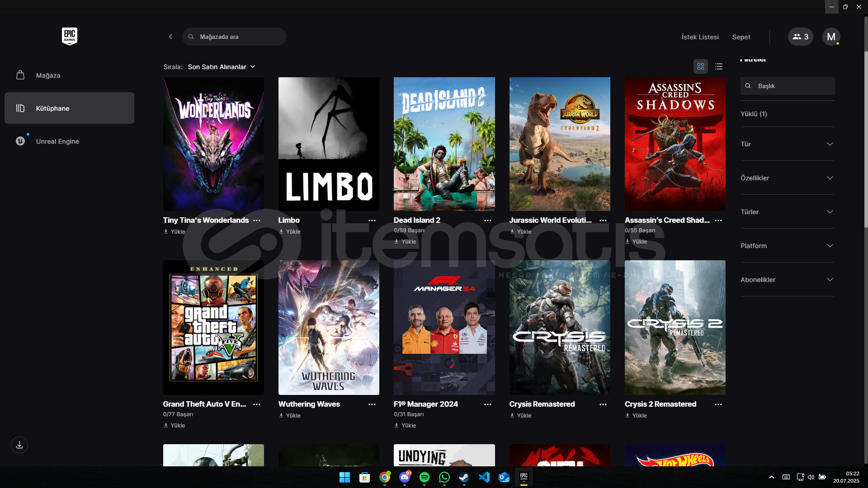Open İstek Listesi
The height and width of the screenshot is (488, 868).
point(700,37)
